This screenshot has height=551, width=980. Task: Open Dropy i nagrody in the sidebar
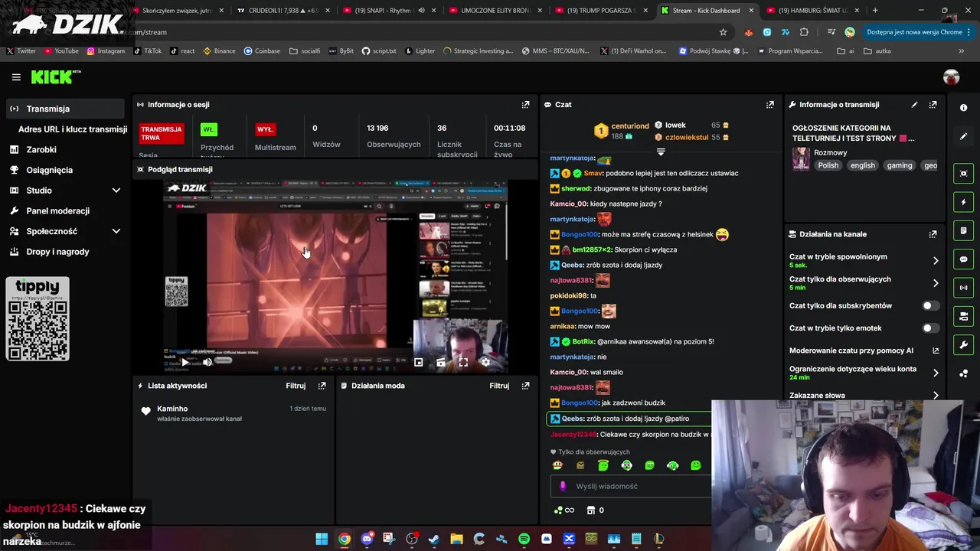pos(65,252)
